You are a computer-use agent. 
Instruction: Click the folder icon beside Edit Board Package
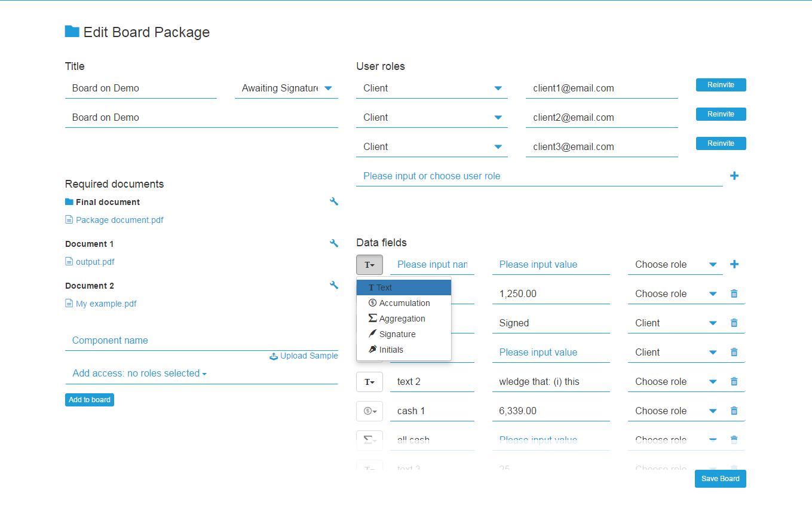tap(71, 31)
